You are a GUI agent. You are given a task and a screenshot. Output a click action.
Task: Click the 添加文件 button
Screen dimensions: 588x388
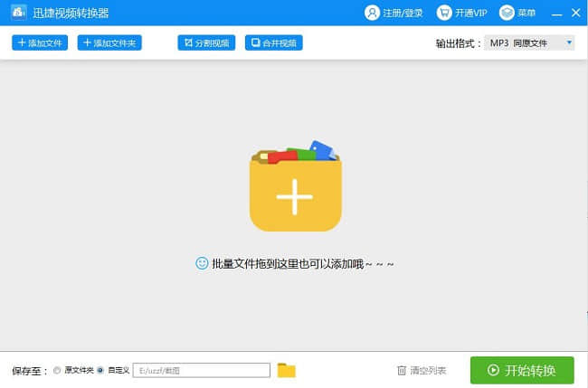point(40,43)
